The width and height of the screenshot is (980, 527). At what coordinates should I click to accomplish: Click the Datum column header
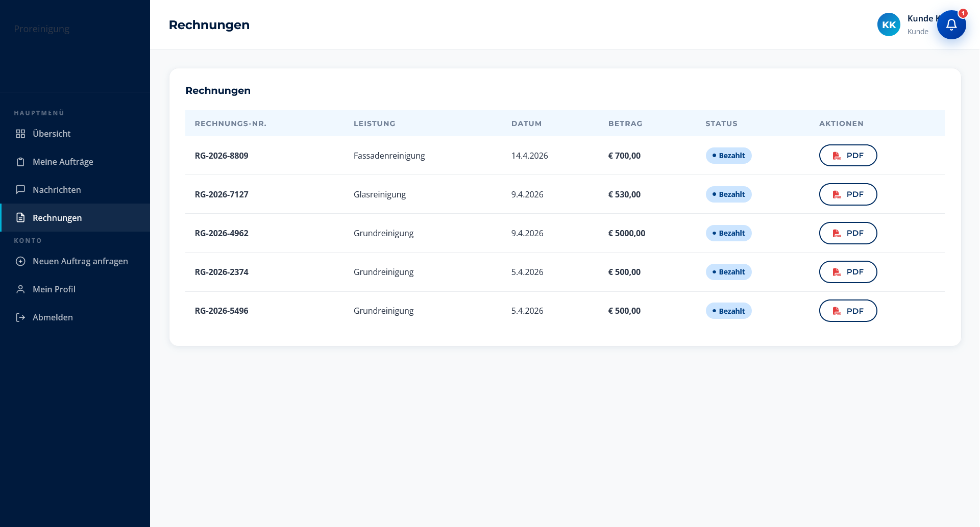click(526, 123)
